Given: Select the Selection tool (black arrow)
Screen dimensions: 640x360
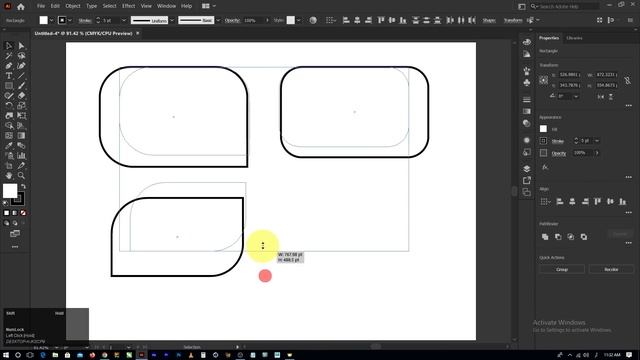Looking at the screenshot, I should (9, 46).
